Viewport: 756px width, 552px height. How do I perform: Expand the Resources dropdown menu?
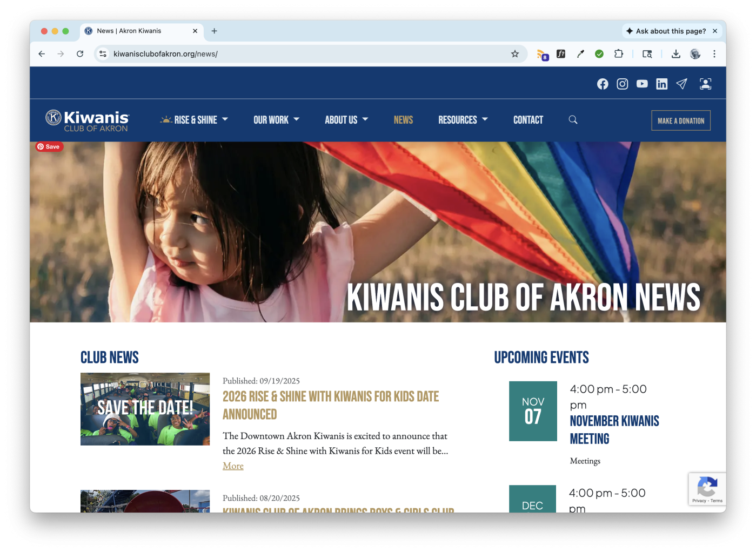click(x=463, y=120)
